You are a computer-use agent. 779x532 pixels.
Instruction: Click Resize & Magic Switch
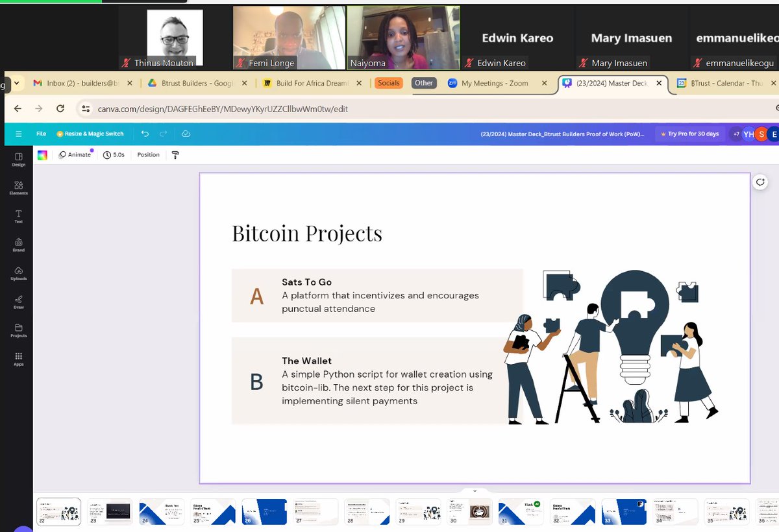[x=90, y=134]
